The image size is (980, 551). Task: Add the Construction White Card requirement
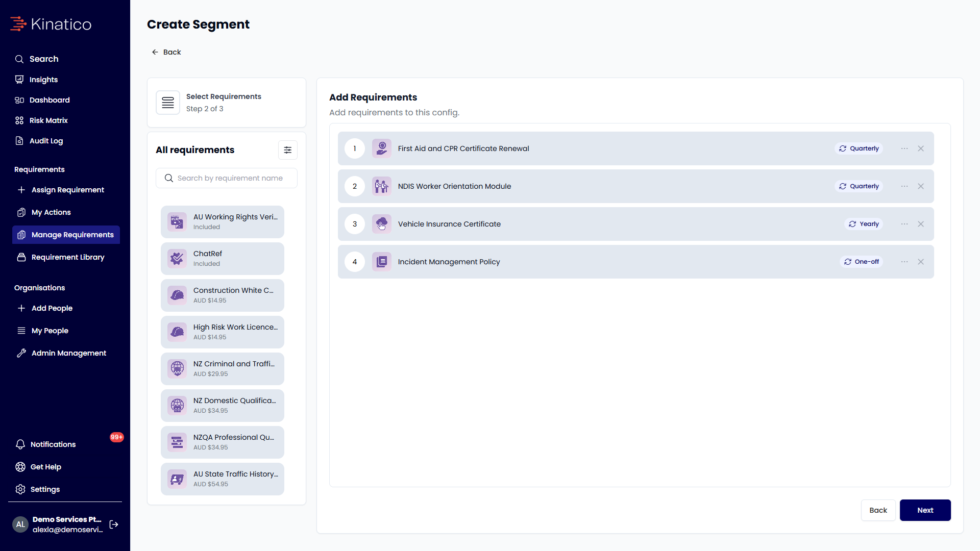click(x=223, y=295)
